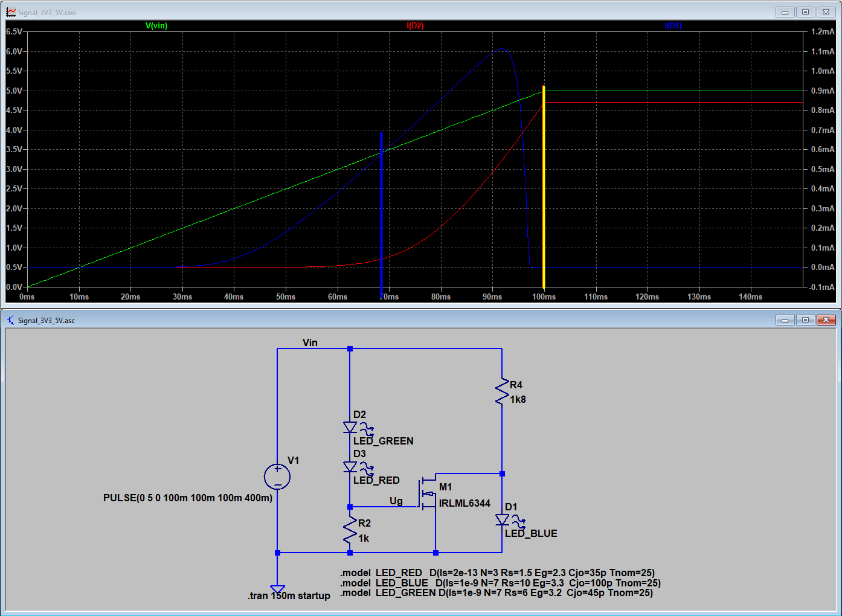The width and height of the screenshot is (842, 616).
Task: Click the R4 1k8 resistor symbol
Action: pyautogui.click(x=502, y=392)
